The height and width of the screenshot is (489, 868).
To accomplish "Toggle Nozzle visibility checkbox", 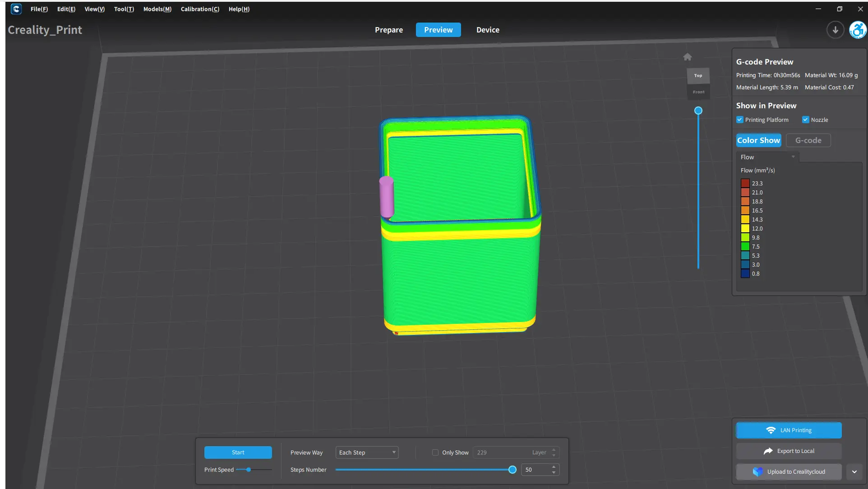I will [805, 120].
